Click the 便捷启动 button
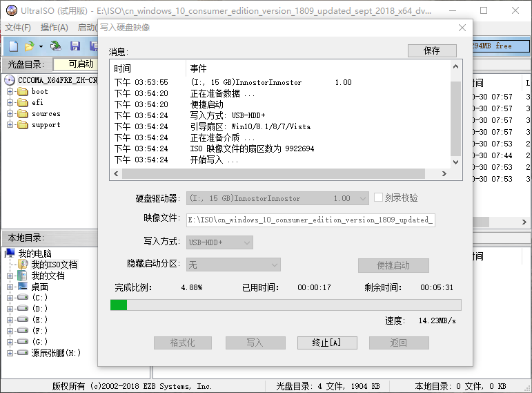The width and height of the screenshot is (532, 393). coord(393,265)
